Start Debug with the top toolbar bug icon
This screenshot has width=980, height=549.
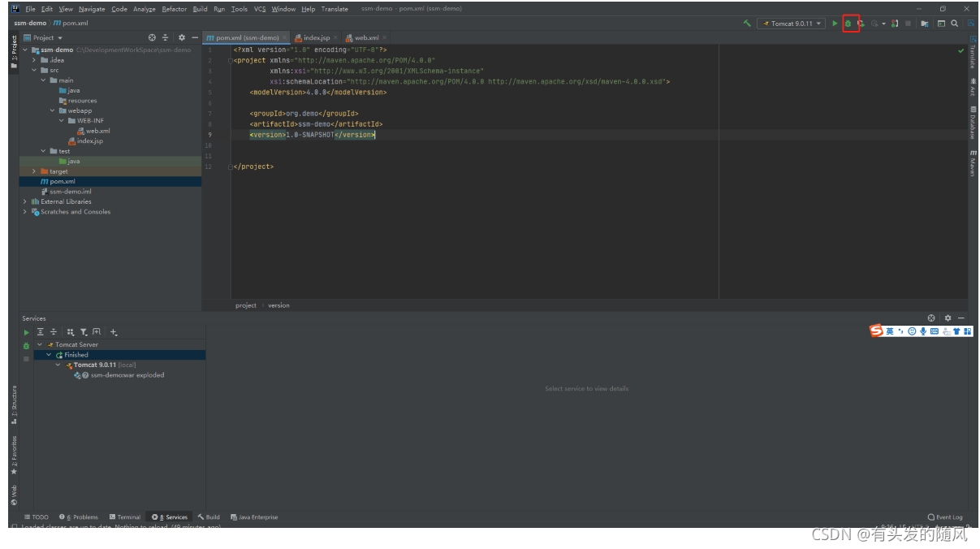(x=848, y=24)
